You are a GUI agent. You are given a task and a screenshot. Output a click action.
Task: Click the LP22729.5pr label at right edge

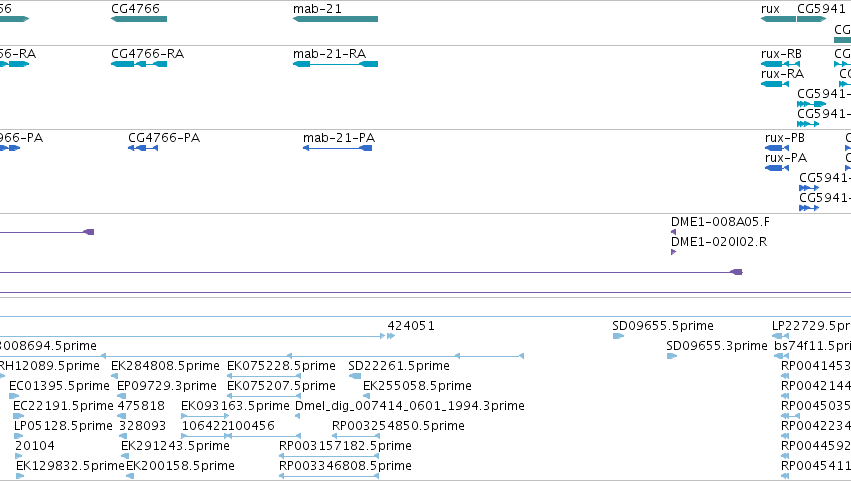point(811,326)
